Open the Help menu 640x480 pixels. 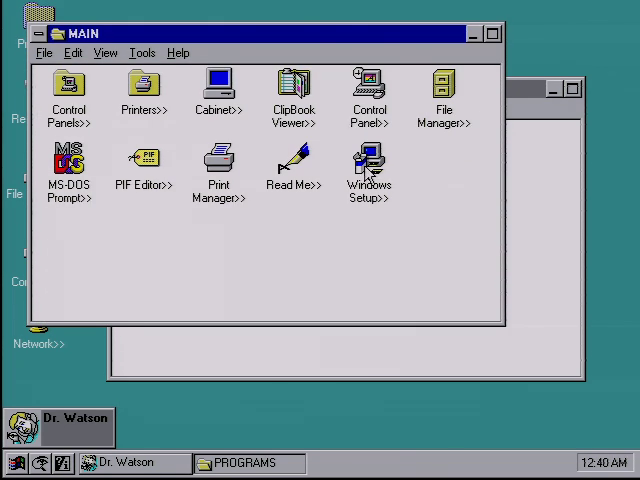coord(178,53)
